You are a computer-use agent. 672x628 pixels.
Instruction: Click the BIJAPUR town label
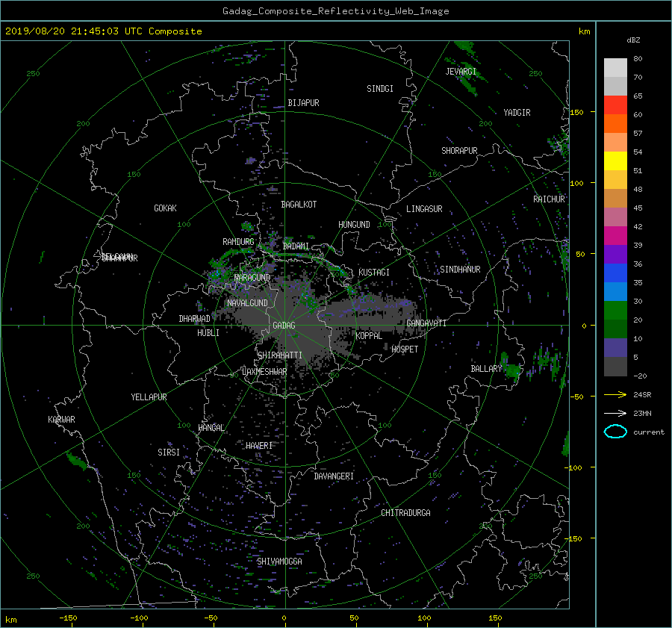pyautogui.click(x=303, y=103)
